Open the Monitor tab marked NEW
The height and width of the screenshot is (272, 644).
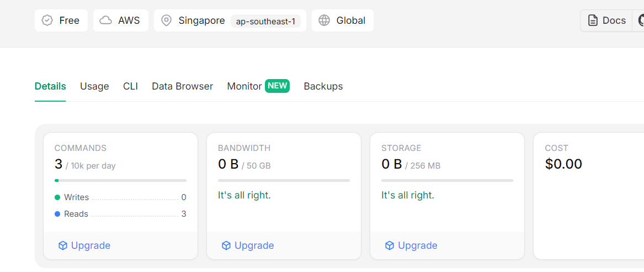coord(258,86)
